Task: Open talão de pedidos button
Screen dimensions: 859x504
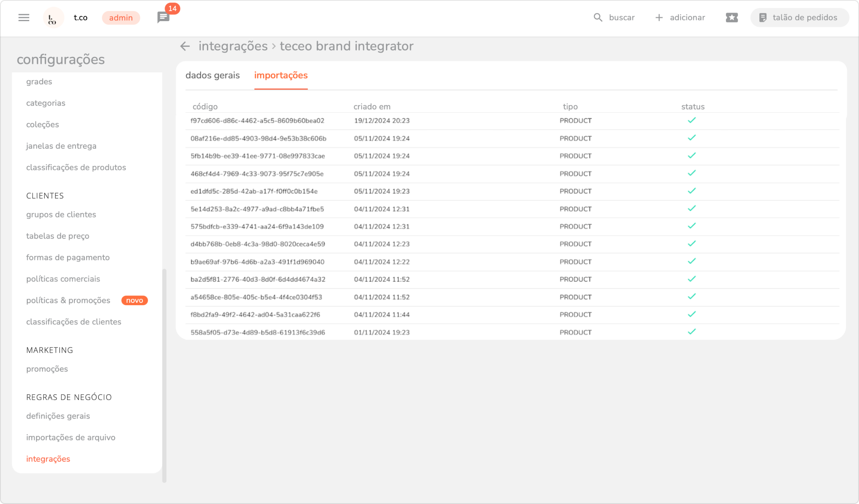Action: pos(799,17)
